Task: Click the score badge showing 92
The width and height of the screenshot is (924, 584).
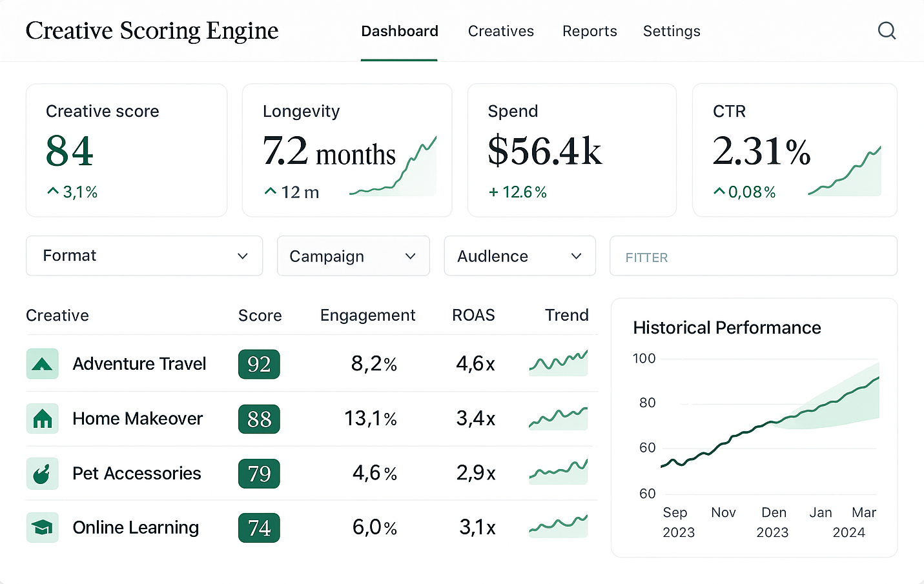Action: tap(258, 364)
